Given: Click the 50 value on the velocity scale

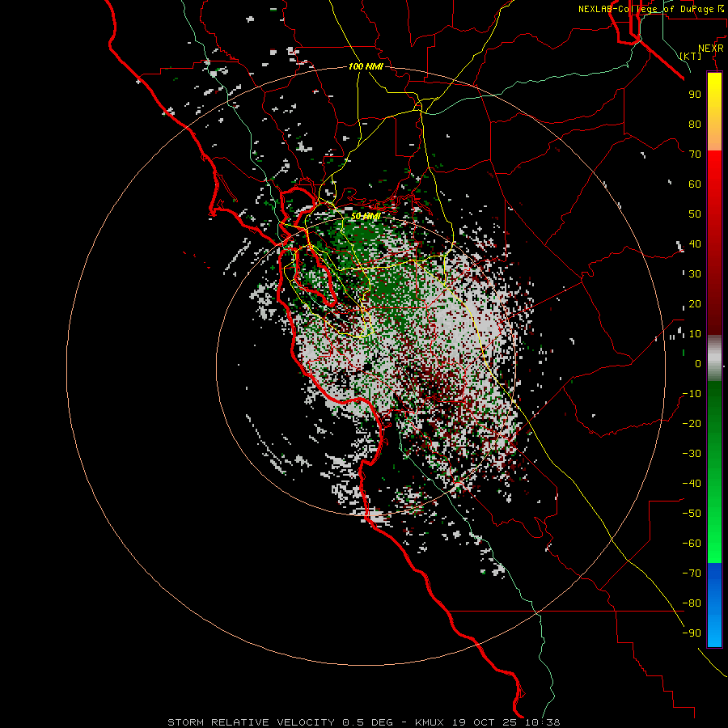Looking at the screenshot, I should pos(695,214).
